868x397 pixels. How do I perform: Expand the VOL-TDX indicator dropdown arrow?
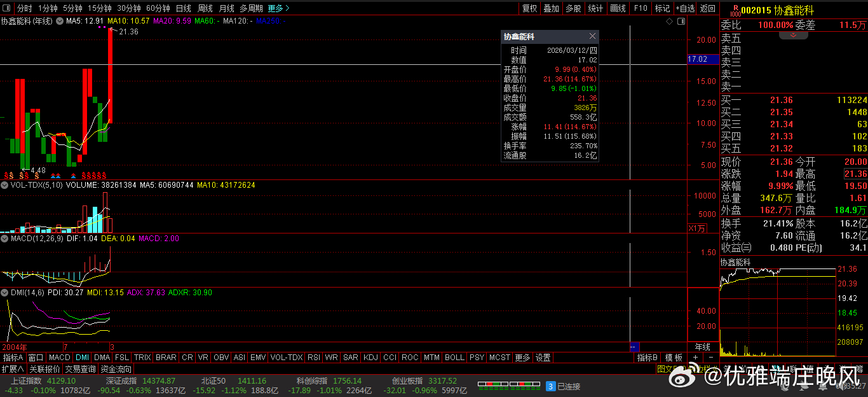point(5,185)
